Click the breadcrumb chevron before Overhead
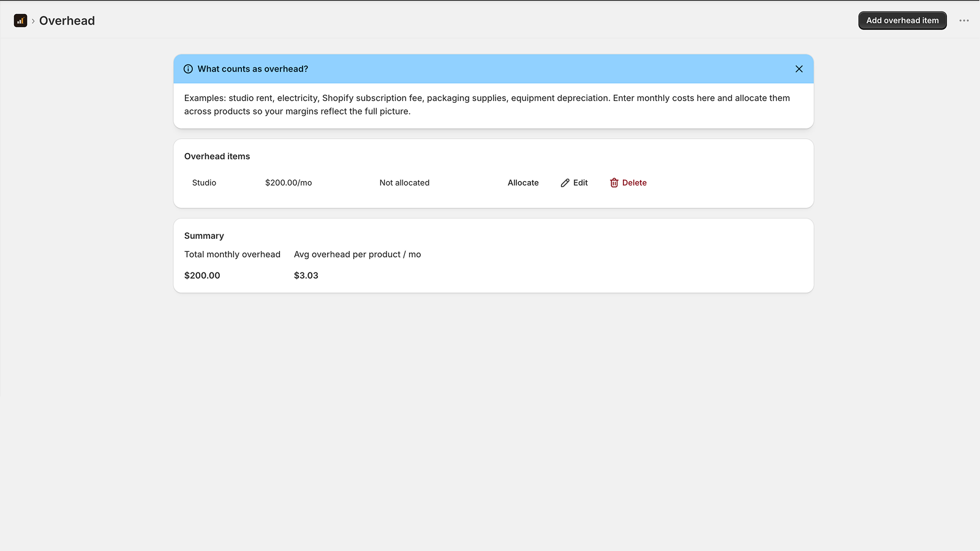 coord(33,21)
